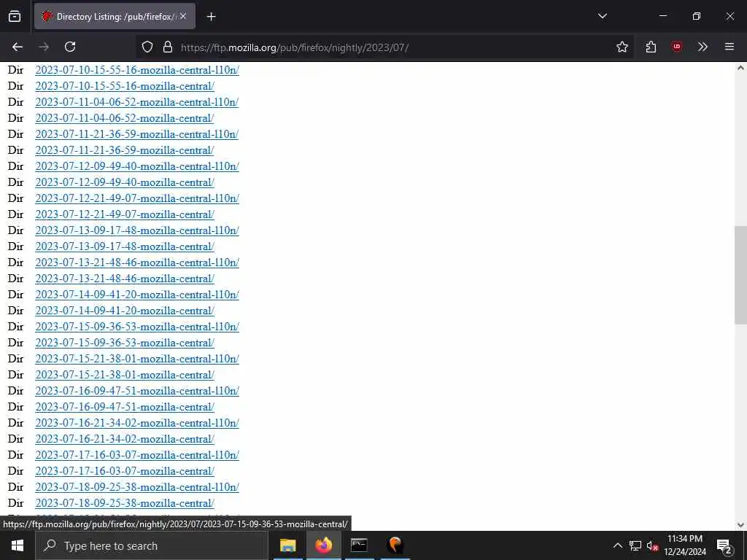
Task: Show hidden system tray icons
Action: (617, 545)
